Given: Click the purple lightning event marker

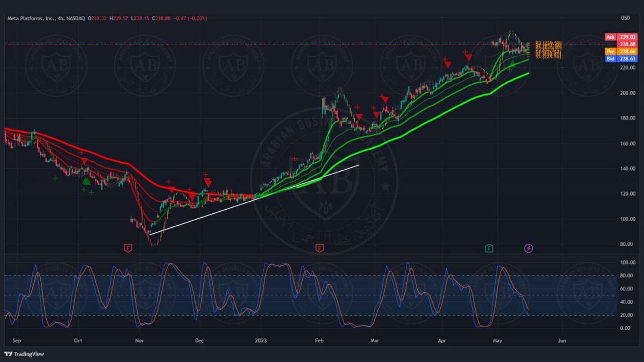Looking at the screenshot, I should (x=529, y=248).
